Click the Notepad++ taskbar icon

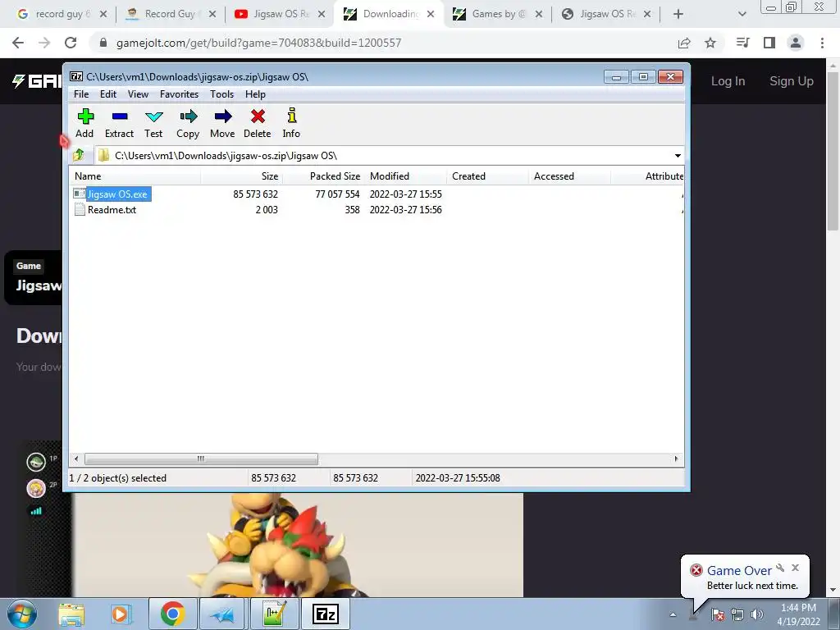274,614
